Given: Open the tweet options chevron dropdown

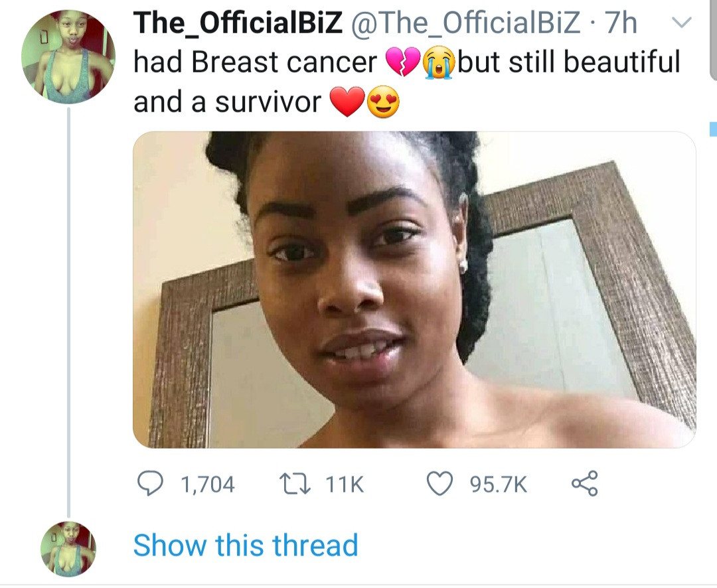Looking at the screenshot, I should (678, 25).
